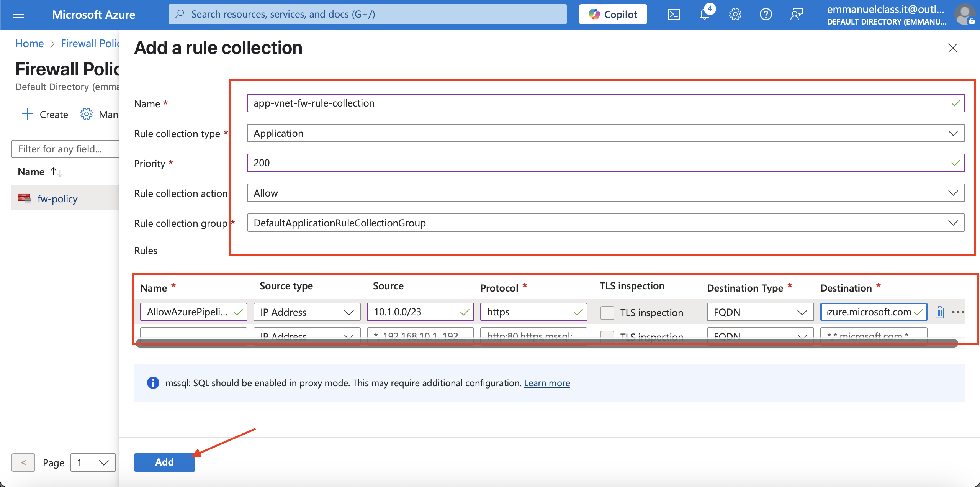The width and height of the screenshot is (980, 487).
Task: Click the Destination field ending azure.microsoft.com
Action: (874, 312)
